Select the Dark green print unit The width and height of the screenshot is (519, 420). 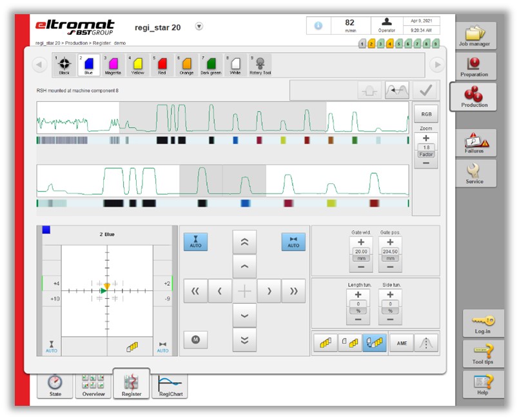[211, 65]
